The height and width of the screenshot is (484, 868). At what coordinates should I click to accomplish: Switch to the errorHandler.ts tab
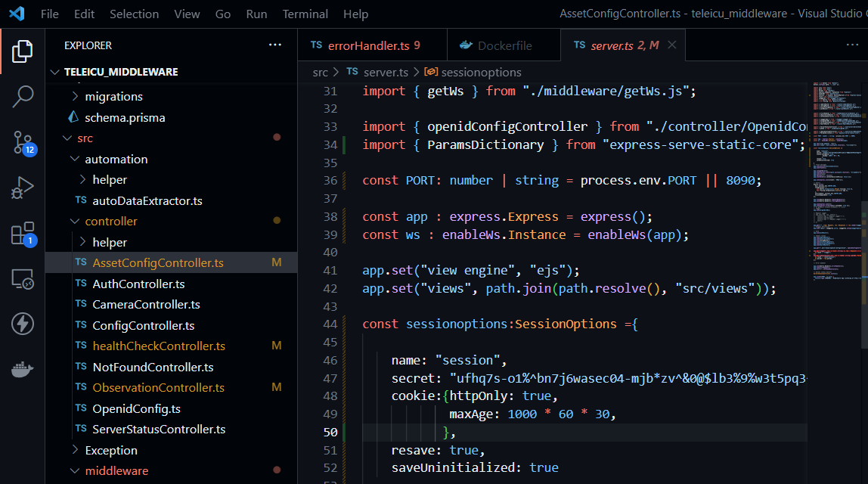(x=368, y=45)
